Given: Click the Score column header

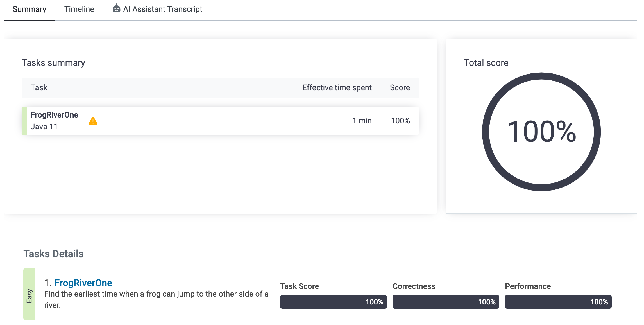Looking at the screenshot, I should point(400,88).
